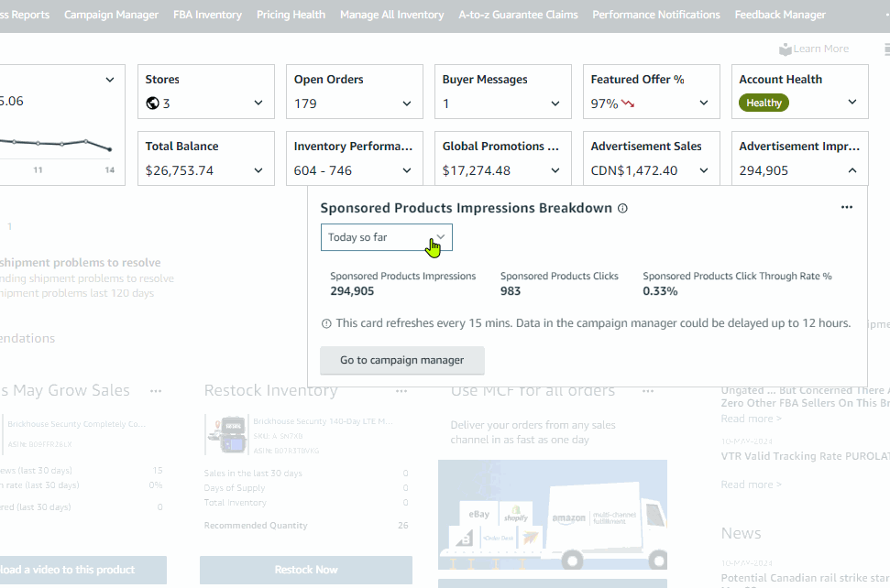The height and width of the screenshot is (588, 890).
Task: Click Read more under VTR Valid Tracking Rate
Action: pyautogui.click(x=751, y=485)
